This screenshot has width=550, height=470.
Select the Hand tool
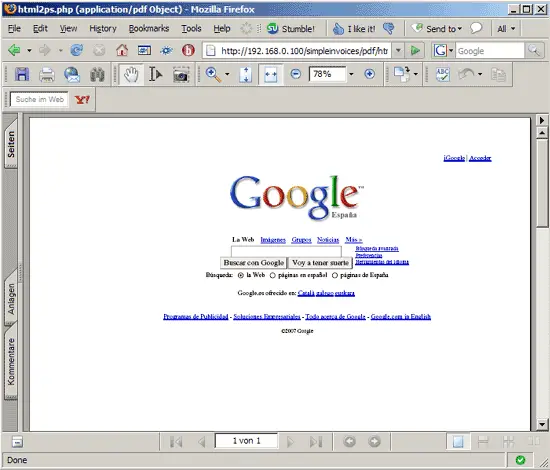[x=131, y=74]
